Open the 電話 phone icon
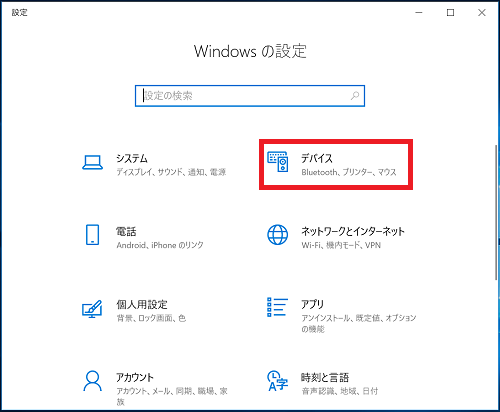The width and height of the screenshot is (500, 412). pos(92,235)
